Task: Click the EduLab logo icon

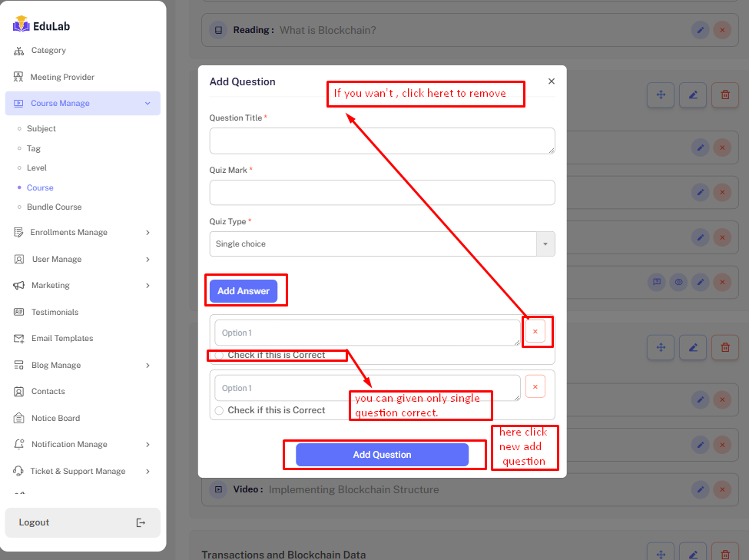Action: coord(21,25)
